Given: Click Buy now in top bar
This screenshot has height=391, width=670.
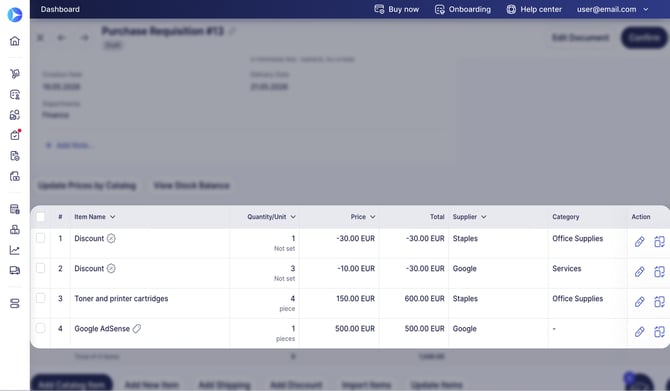Looking at the screenshot, I should tap(397, 9).
